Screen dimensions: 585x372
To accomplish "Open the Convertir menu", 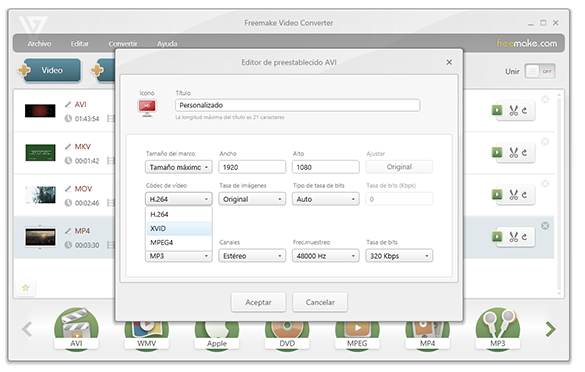I will click(123, 44).
